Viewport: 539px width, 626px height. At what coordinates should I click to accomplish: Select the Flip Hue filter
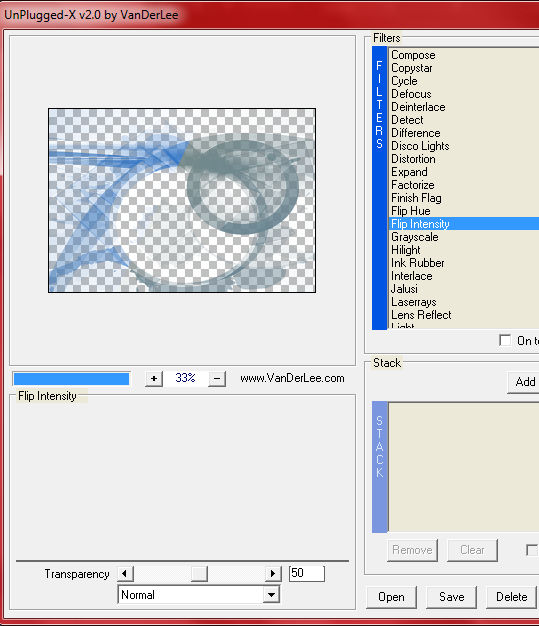(x=410, y=211)
